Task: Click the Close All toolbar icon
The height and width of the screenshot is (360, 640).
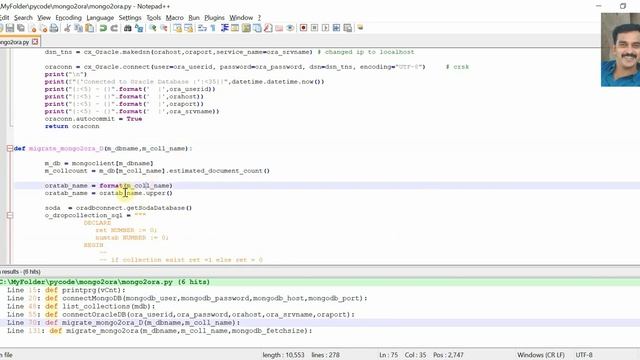Action: pos(44,28)
